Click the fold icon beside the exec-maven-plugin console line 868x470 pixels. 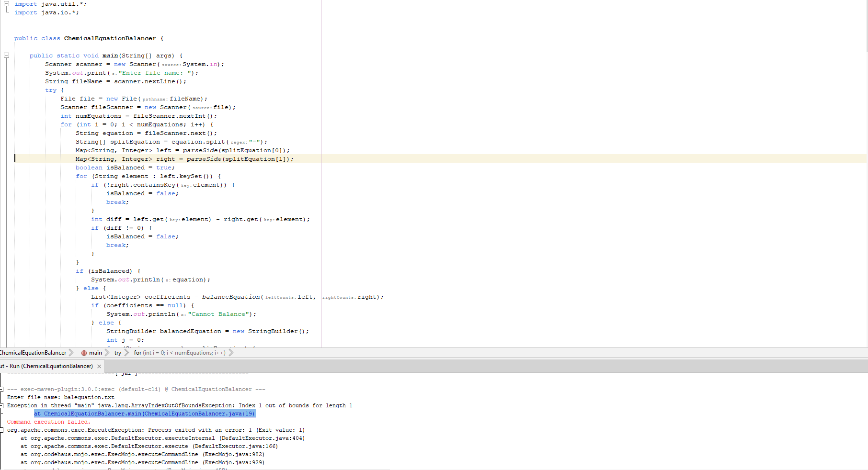pos(2,389)
